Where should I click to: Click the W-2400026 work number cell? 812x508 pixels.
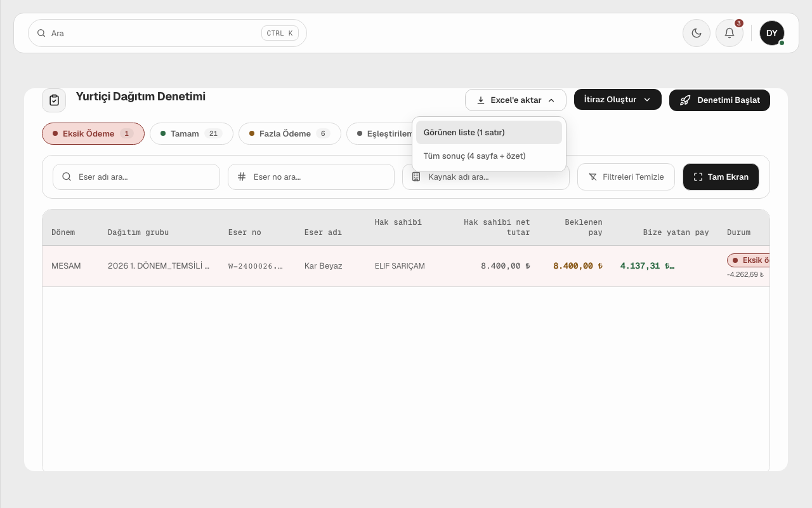tap(255, 266)
